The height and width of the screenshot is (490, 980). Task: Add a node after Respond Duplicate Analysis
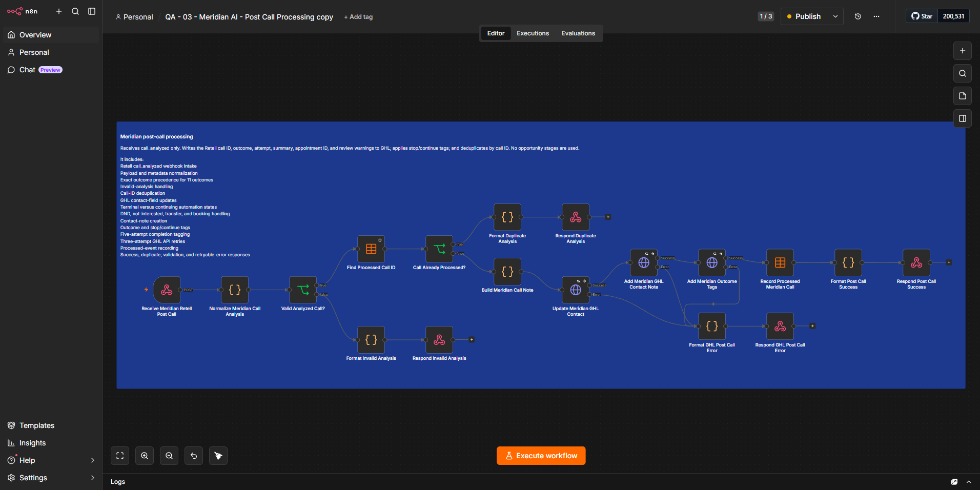pos(608,217)
